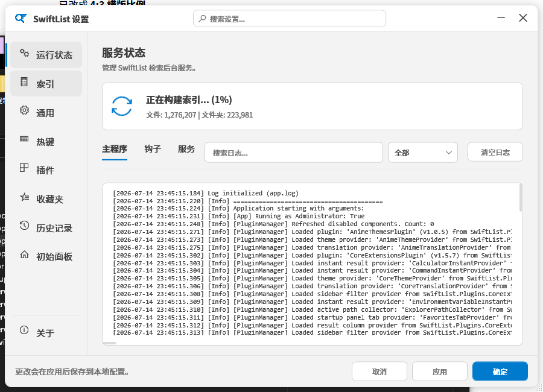Click the gears icon beside 运行状态
This screenshot has width=543, height=392.
(x=24, y=53)
